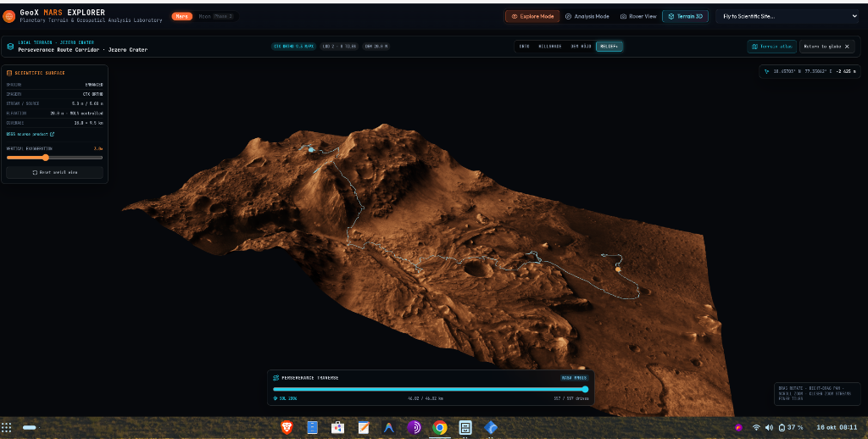Toggle the Terrain 3D view
The height and width of the screenshot is (439, 868).
pos(685,17)
